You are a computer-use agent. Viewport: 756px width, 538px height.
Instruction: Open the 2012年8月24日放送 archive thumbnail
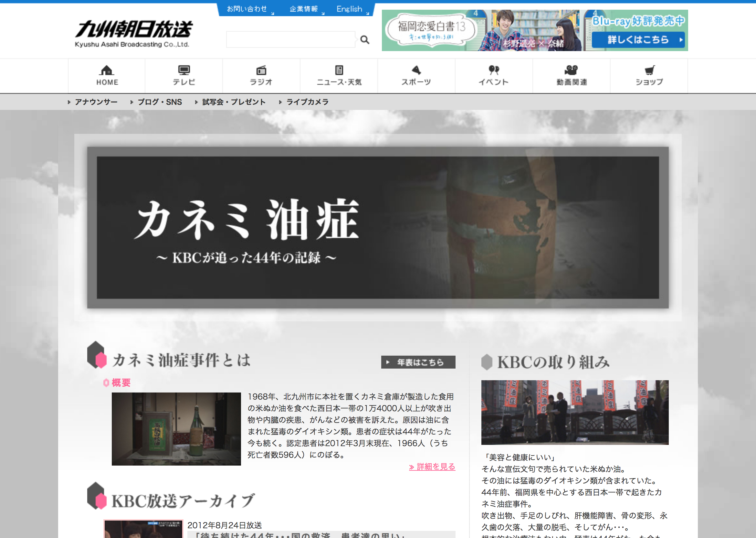tap(144, 529)
